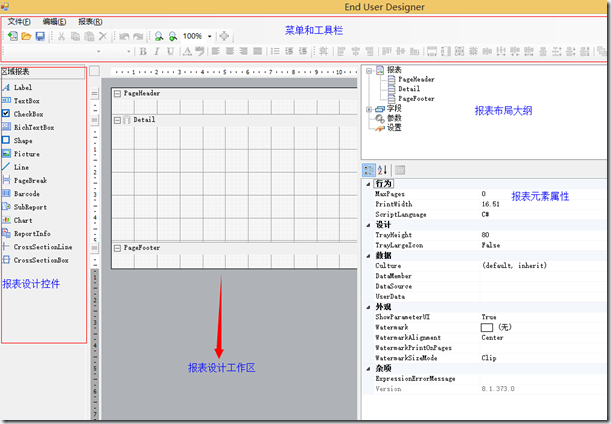
Task: Switch property grid to alphabetical sorting
Action: [383, 170]
